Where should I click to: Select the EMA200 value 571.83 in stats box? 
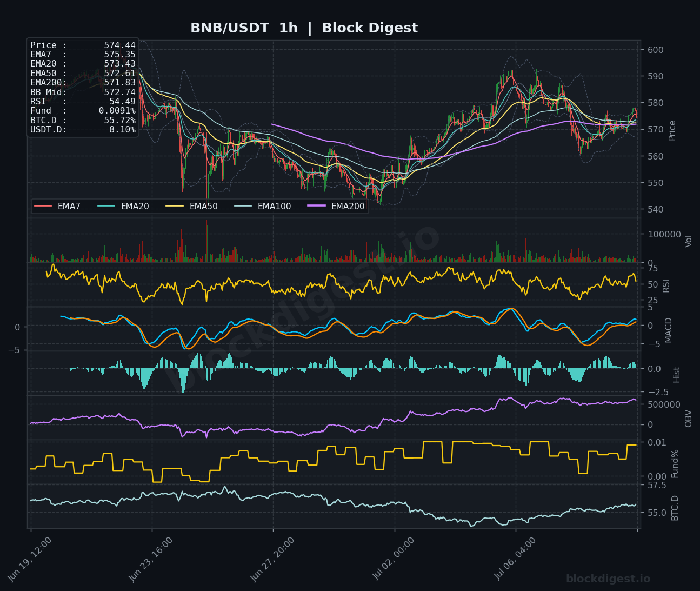pos(120,83)
